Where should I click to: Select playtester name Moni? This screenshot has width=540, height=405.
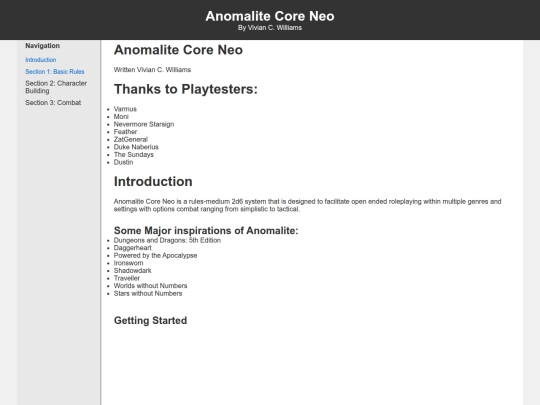click(x=121, y=116)
